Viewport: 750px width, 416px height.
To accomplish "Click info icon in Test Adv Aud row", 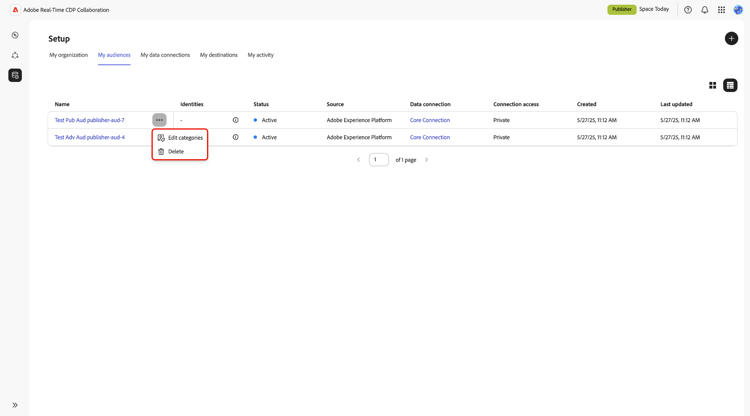I will 235,137.
